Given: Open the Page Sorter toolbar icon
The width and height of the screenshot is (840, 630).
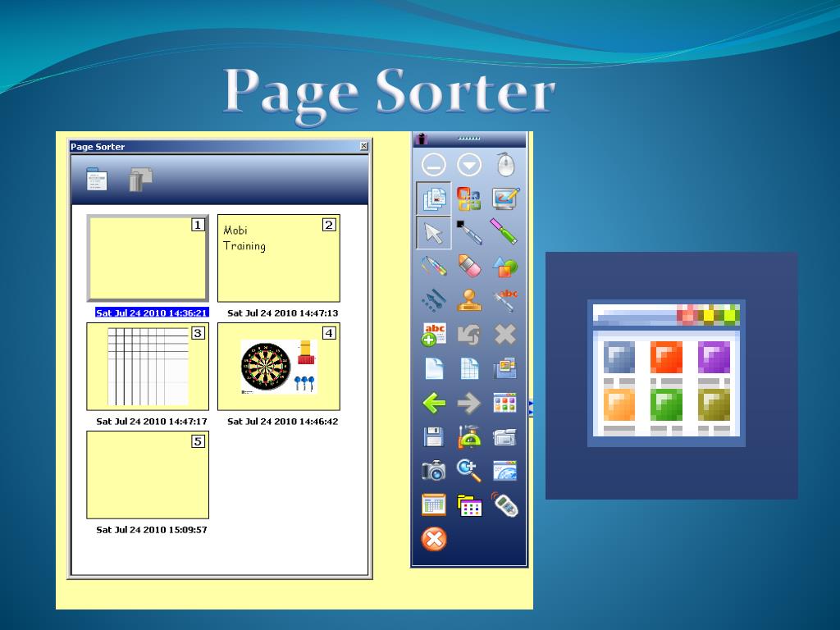Looking at the screenshot, I should pos(504,403).
